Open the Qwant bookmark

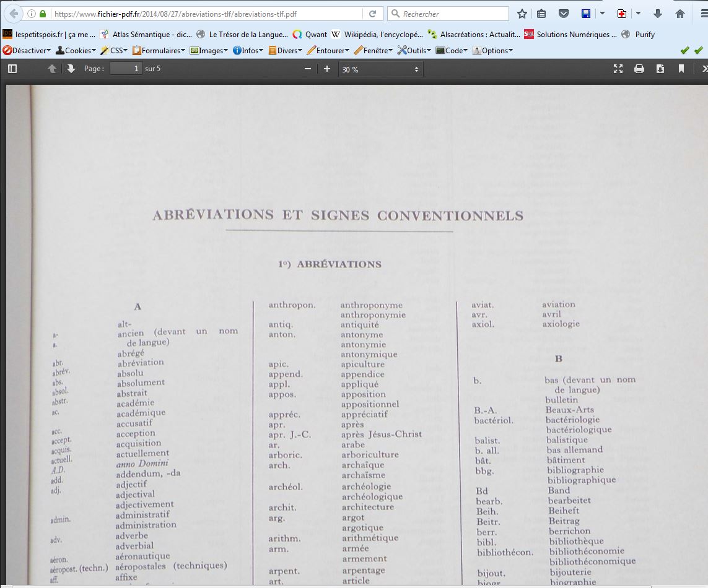click(310, 34)
